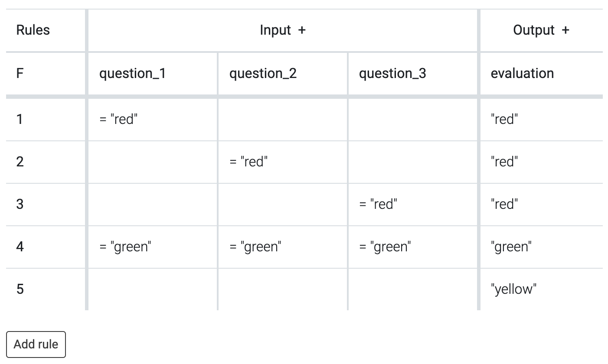Click the empty question_1 cell in rule 5
608x364 pixels.
pyautogui.click(x=152, y=289)
